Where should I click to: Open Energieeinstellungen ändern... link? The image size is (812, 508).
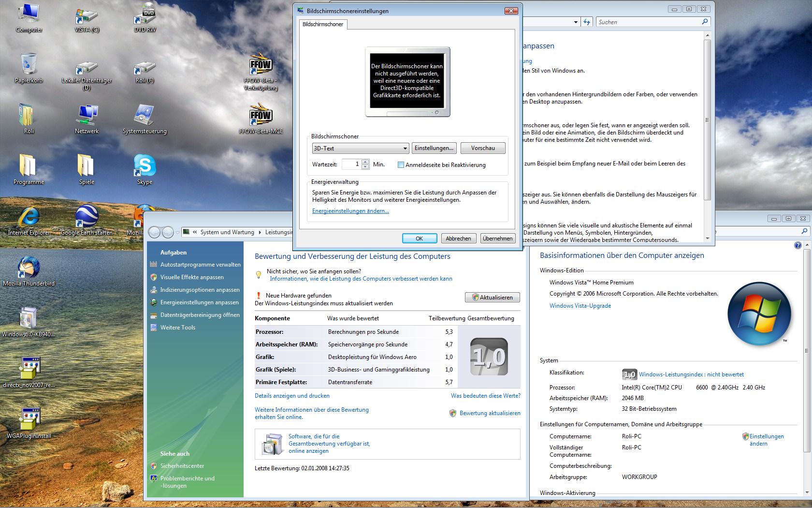pyautogui.click(x=350, y=211)
